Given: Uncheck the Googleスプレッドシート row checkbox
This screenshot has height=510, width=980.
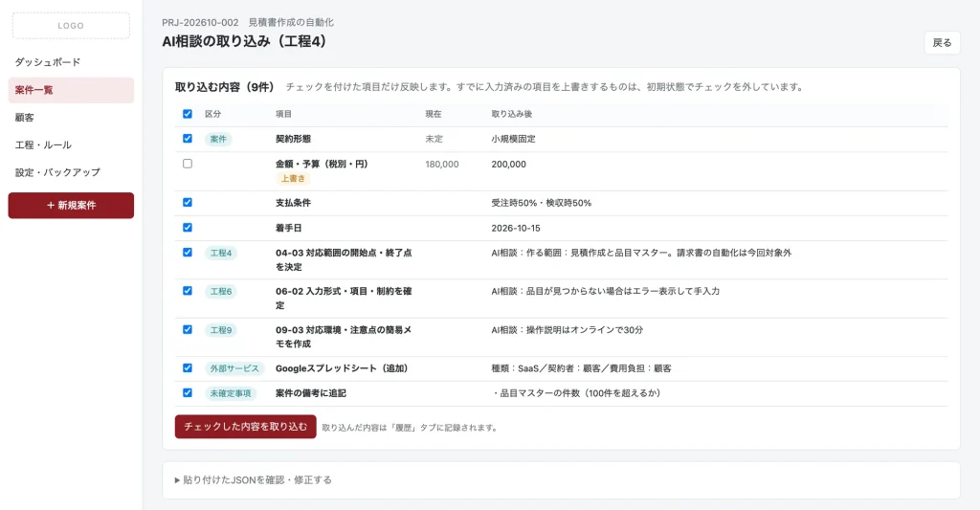Looking at the screenshot, I should 188,368.
